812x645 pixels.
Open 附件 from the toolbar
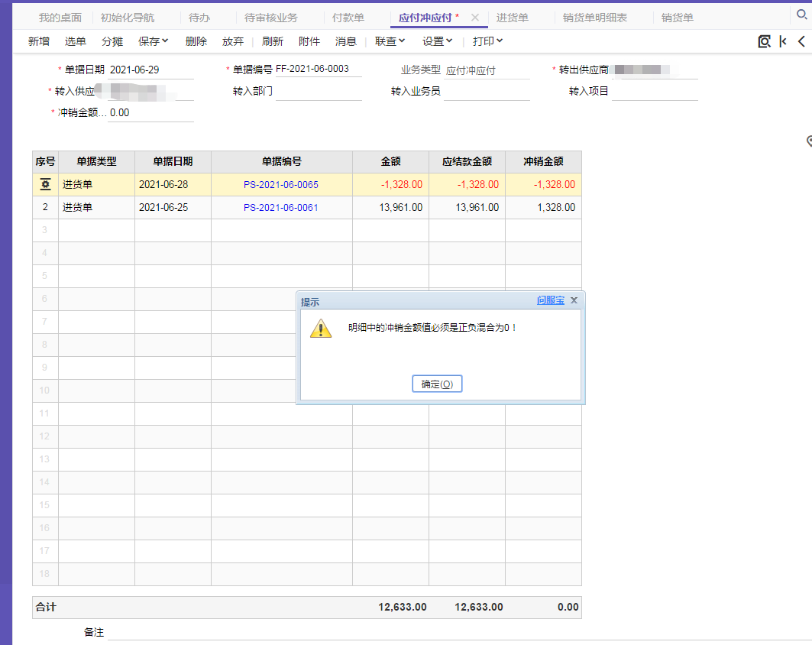(x=309, y=41)
